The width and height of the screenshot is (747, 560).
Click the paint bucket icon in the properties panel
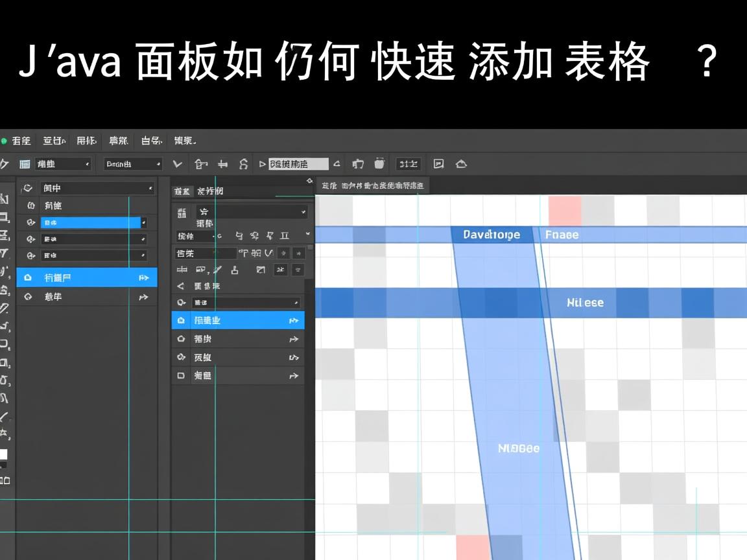236,270
